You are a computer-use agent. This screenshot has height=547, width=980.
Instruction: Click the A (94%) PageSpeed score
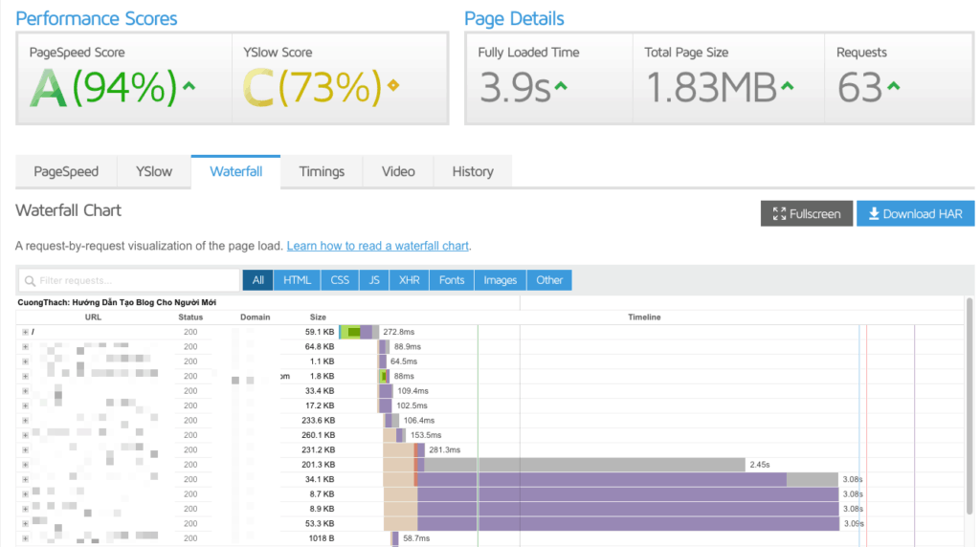tap(103, 87)
